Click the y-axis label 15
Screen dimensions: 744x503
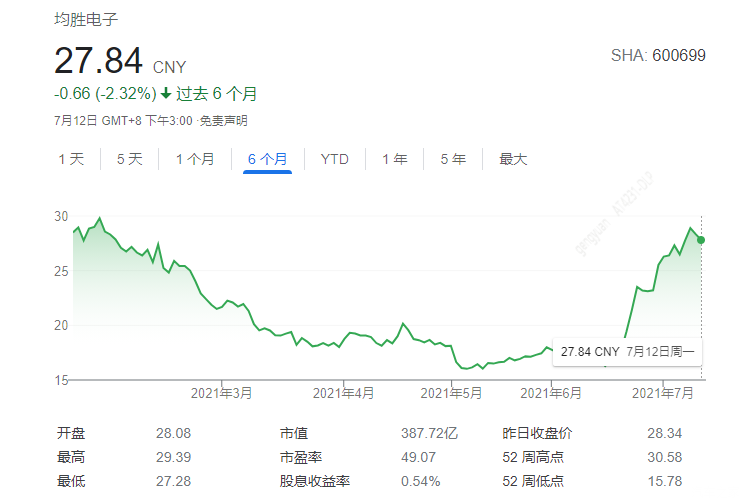(x=61, y=381)
